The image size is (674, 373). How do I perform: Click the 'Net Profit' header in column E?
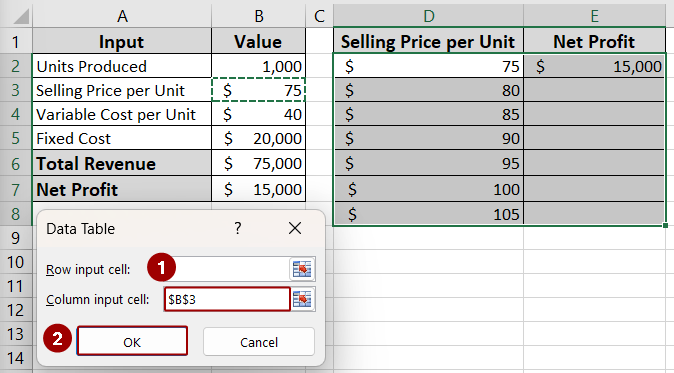tap(594, 41)
